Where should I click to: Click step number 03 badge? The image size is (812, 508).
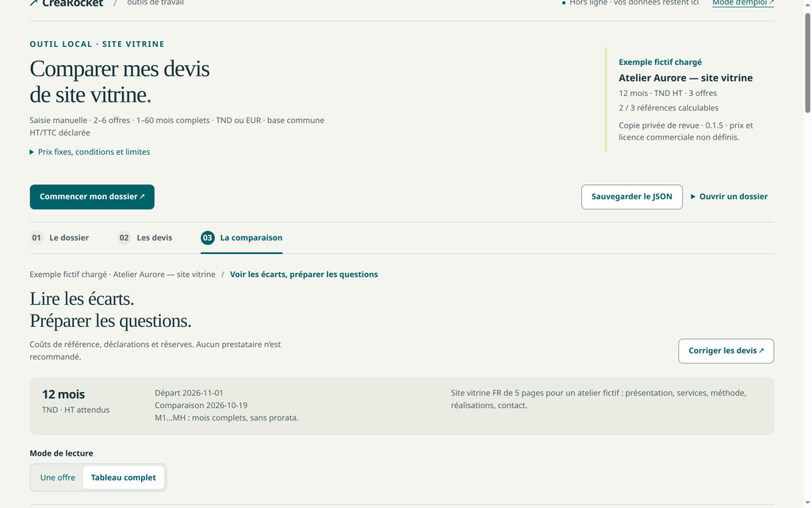click(208, 238)
